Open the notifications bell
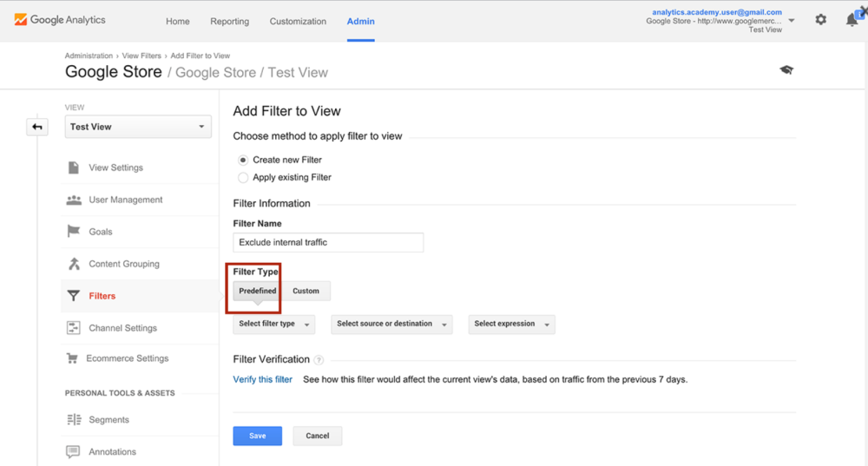 tap(852, 20)
